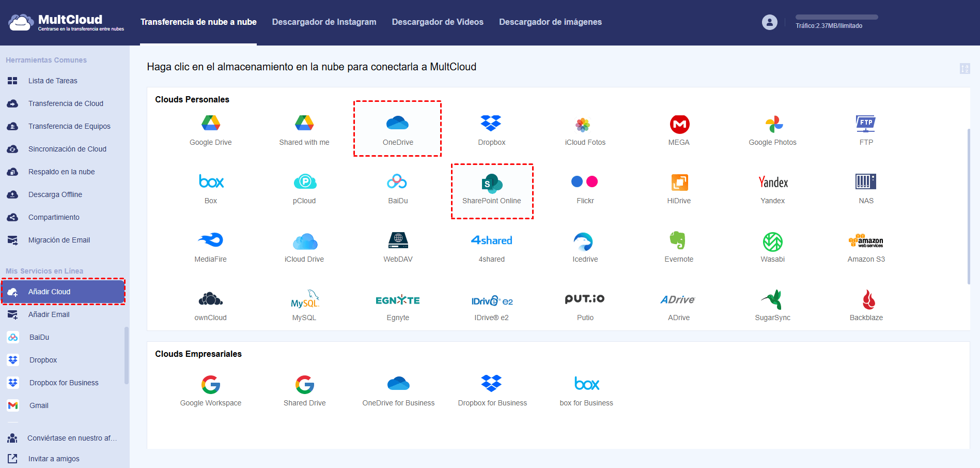Image resolution: width=980 pixels, height=468 pixels.
Task: Open the user account avatar
Action: click(769, 22)
